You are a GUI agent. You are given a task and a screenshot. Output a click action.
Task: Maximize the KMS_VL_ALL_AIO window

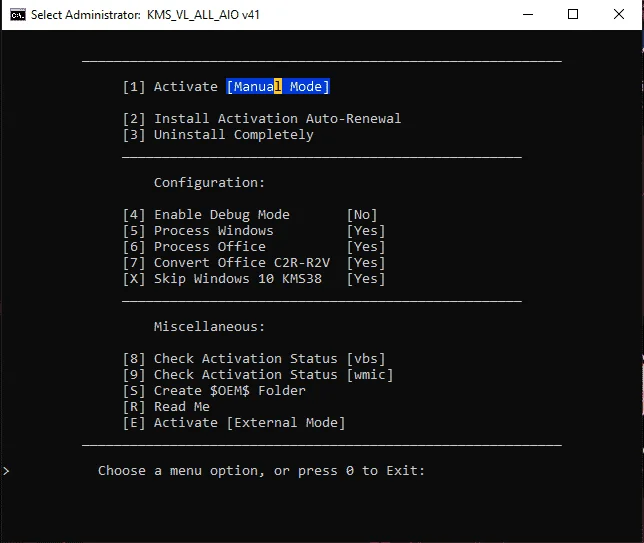pos(573,14)
